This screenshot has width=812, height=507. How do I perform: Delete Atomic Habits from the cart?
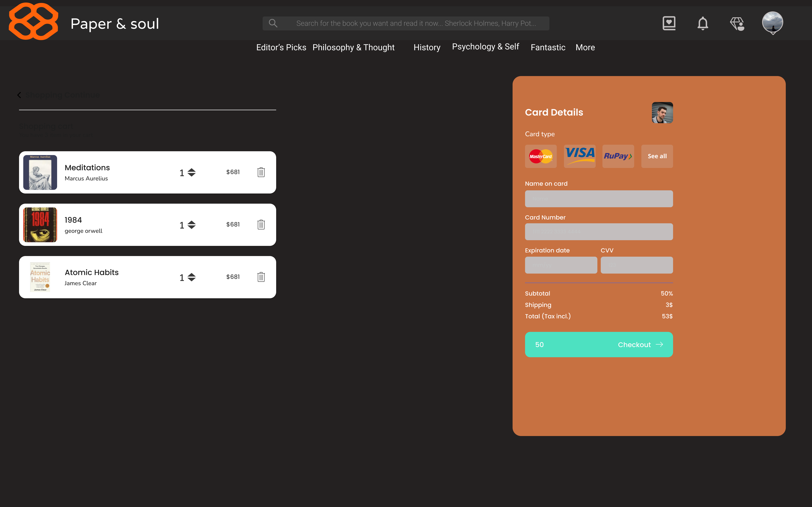[x=261, y=277]
